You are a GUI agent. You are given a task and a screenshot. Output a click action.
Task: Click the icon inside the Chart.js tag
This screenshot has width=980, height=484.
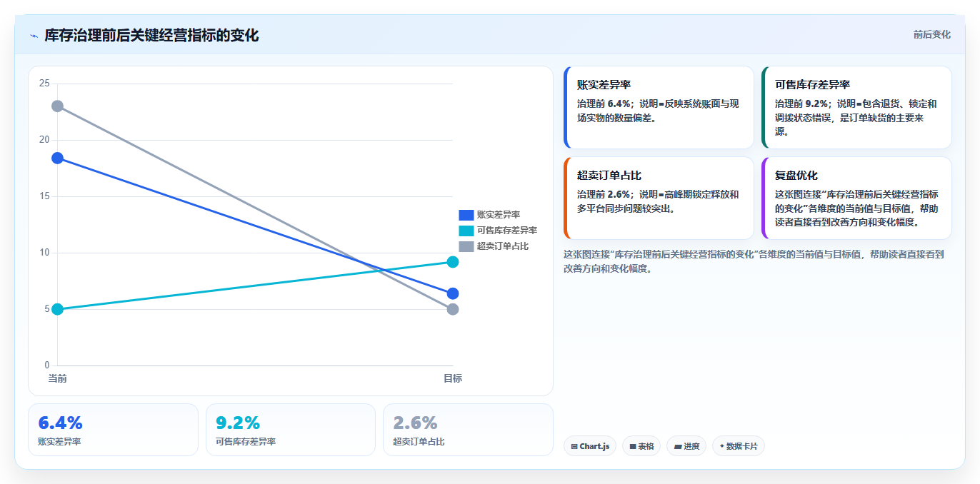click(x=574, y=446)
